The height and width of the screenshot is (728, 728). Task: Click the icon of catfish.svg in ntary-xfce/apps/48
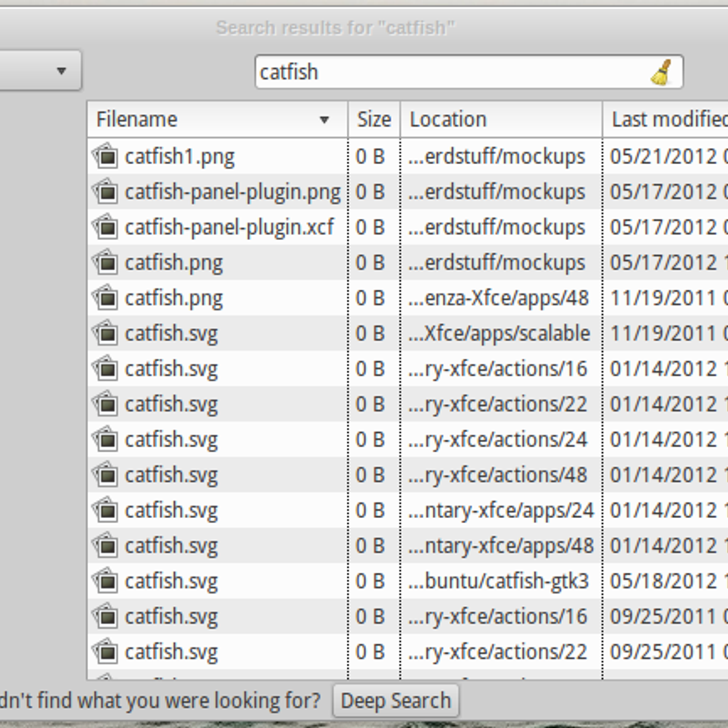click(106, 546)
